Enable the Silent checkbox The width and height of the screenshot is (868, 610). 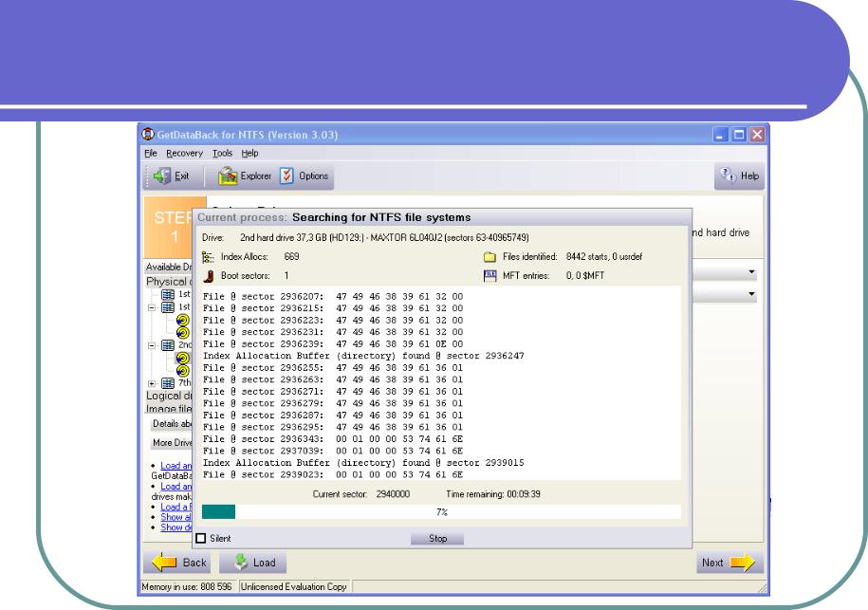tap(201, 538)
